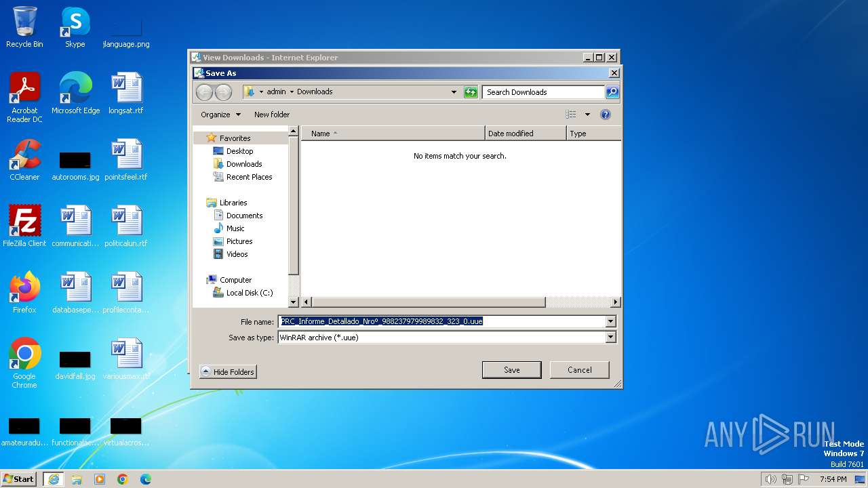Screen dimensions: 868x488
Task: Select the Google Chrome desktop icon
Action: tap(24, 363)
